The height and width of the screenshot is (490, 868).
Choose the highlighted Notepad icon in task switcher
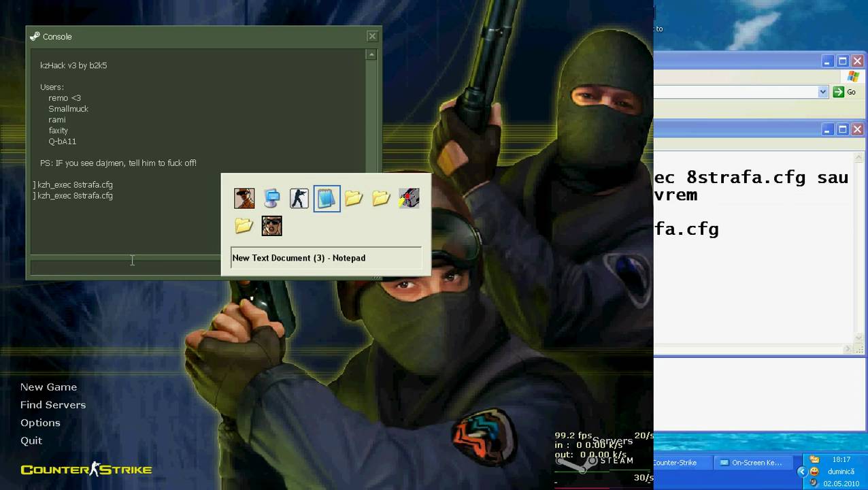tap(327, 198)
